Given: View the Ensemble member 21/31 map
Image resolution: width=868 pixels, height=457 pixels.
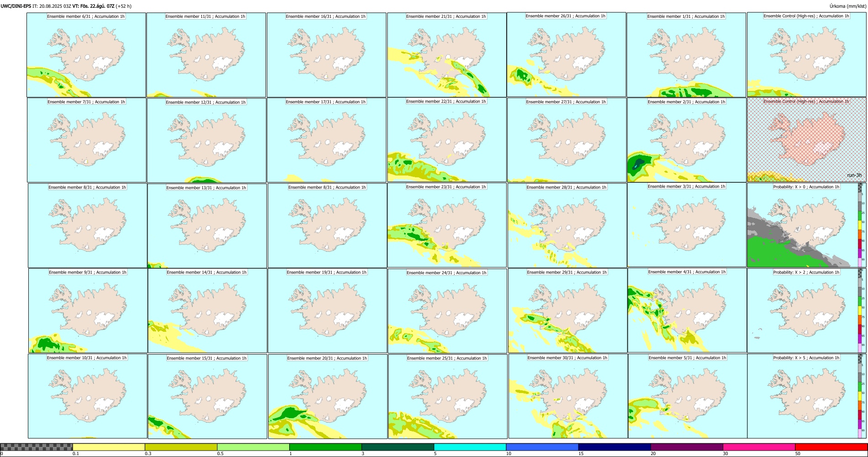Looking at the screenshot, I should click(446, 54).
